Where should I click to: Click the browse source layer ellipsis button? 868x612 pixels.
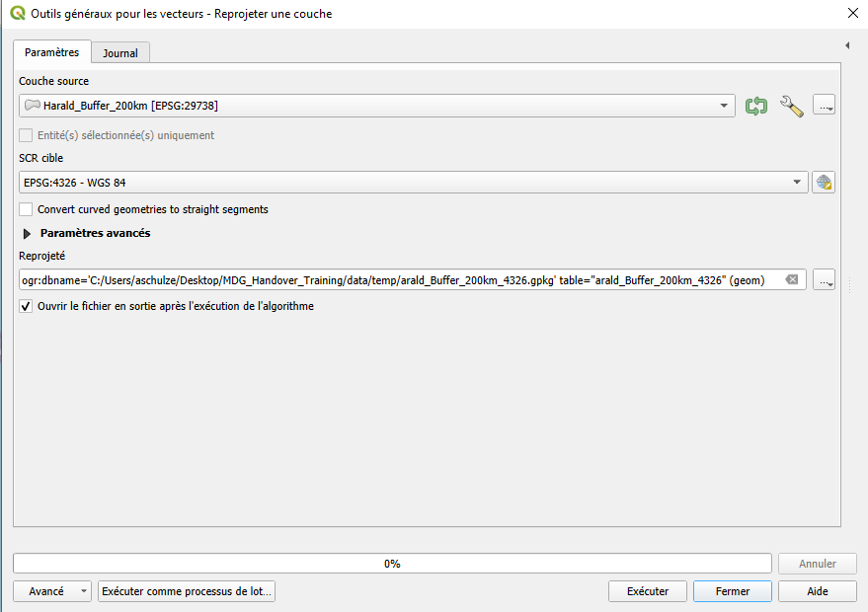coord(825,106)
